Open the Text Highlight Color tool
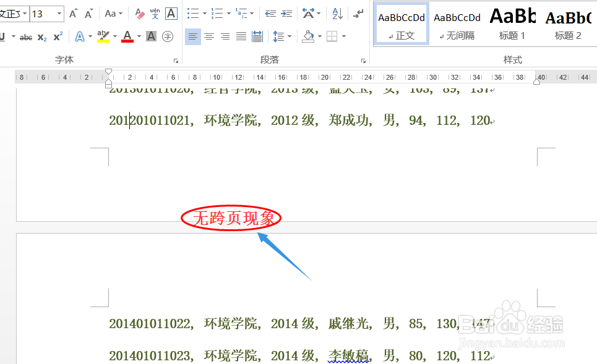This screenshot has height=364, width=597. coord(103,36)
